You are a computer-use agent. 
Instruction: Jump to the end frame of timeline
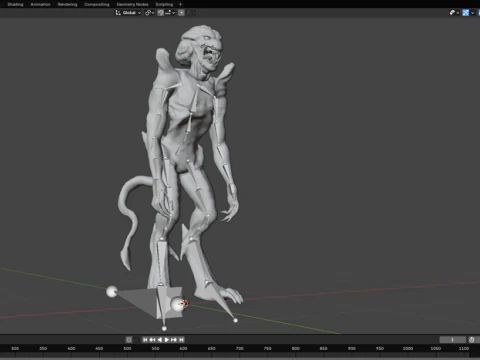181,340
